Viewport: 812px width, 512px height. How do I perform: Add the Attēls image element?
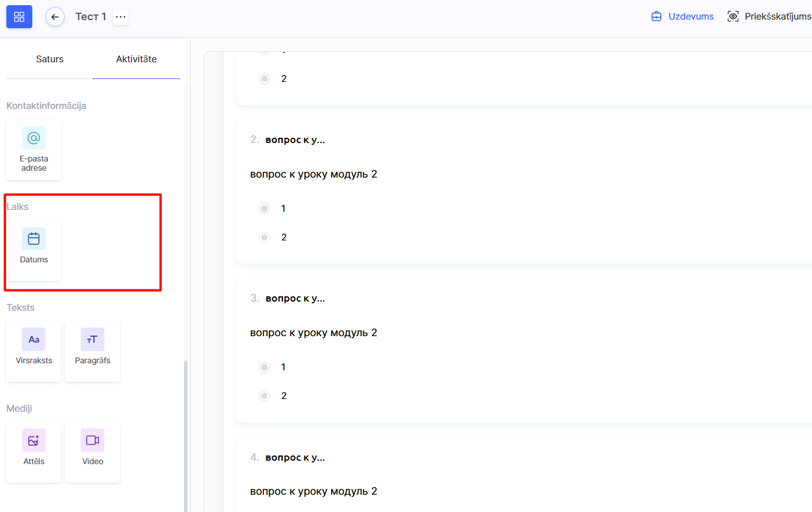tap(34, 451)
